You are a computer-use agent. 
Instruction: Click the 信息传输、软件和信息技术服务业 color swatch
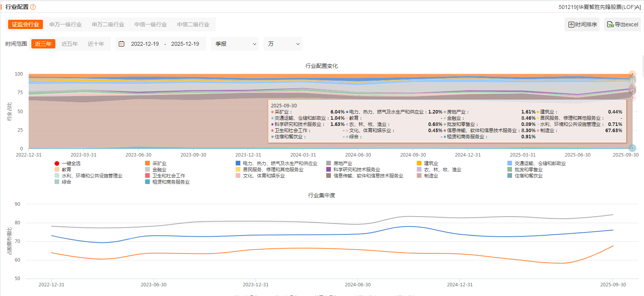[329, 176]
